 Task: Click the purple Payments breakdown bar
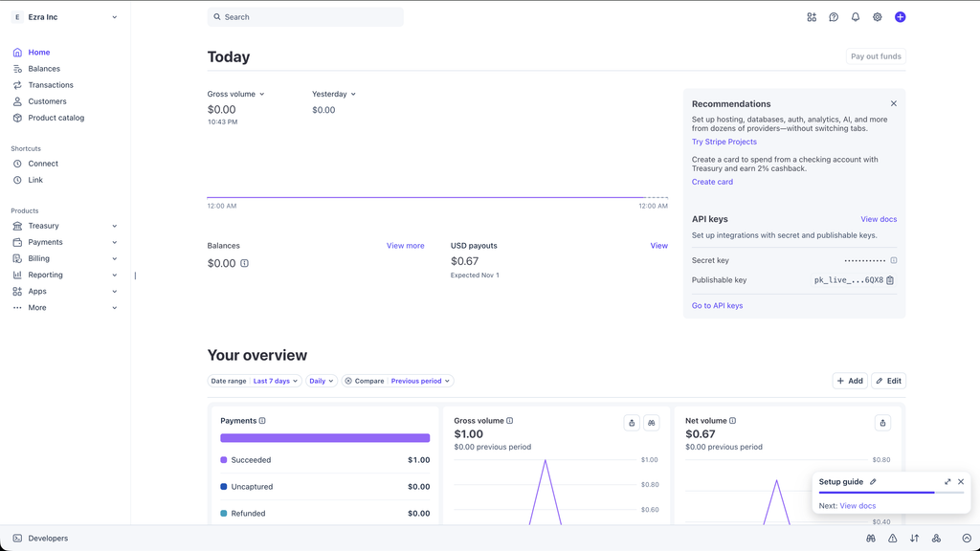325,438
